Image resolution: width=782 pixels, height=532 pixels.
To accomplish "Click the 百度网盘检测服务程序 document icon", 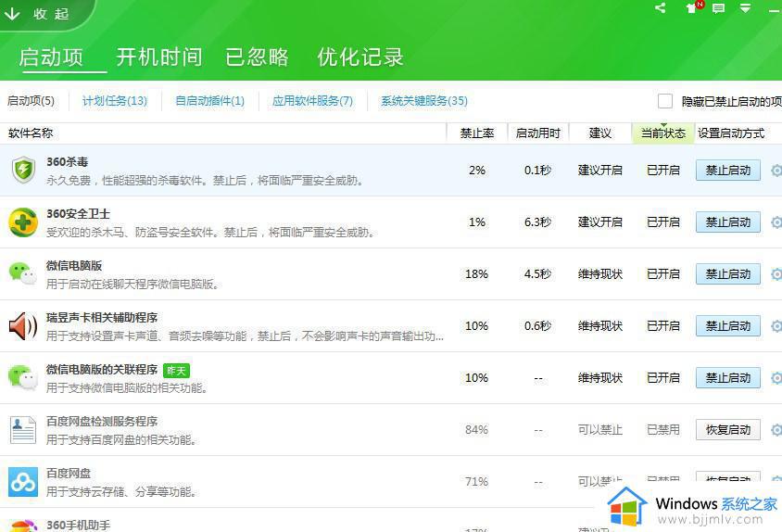I will [23, 430].
